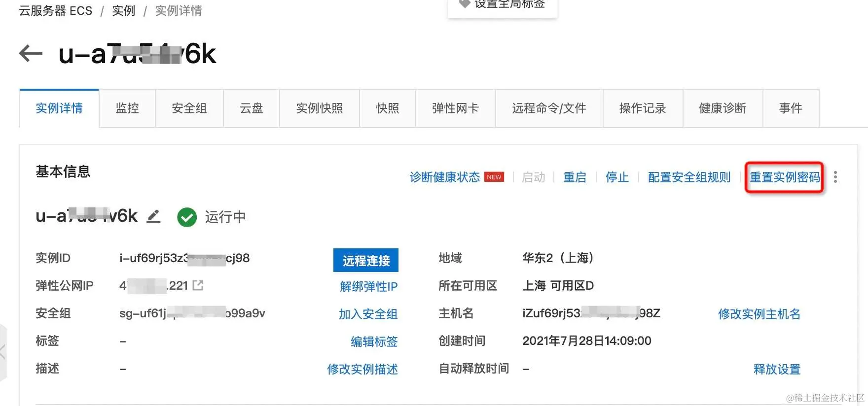Click the 运行中 status text
868x406 pixels.
[225, 217]
